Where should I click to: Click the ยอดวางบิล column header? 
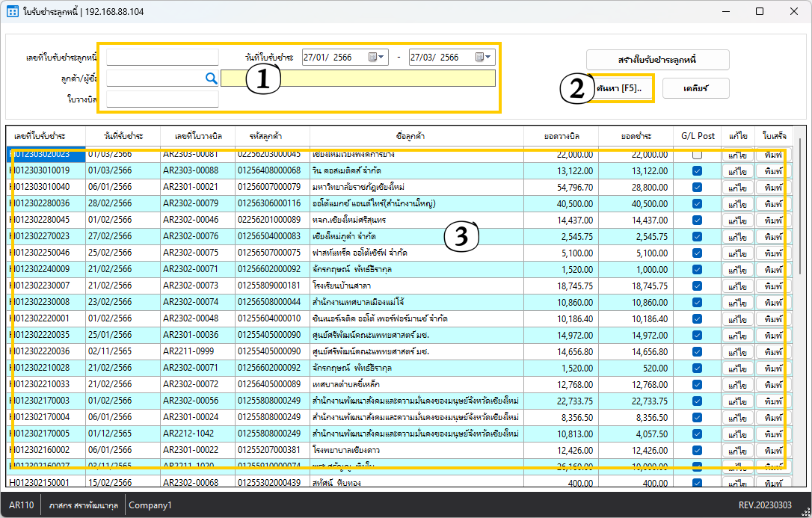point(561,136)
